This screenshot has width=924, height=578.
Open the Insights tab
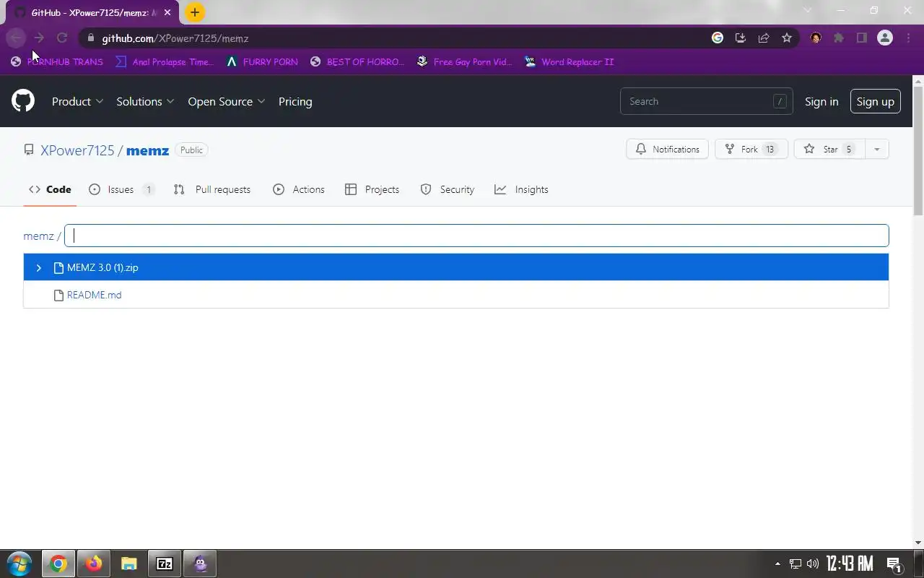click(x=521, y=189)
